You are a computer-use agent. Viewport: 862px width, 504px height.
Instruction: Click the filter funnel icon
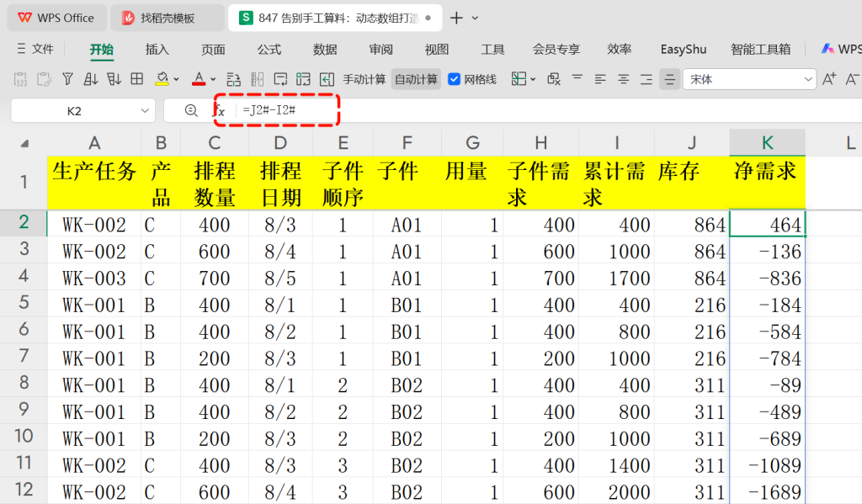point(67,80)
